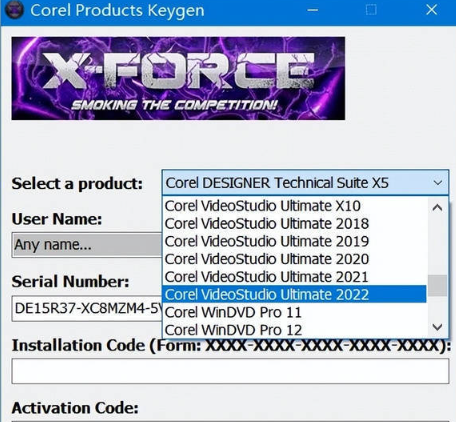Image resolution: width=456 pixels, height=422 pixels.
Task: Choose Corel WinDVD Pro 12 option
Action: click(294, 330)
